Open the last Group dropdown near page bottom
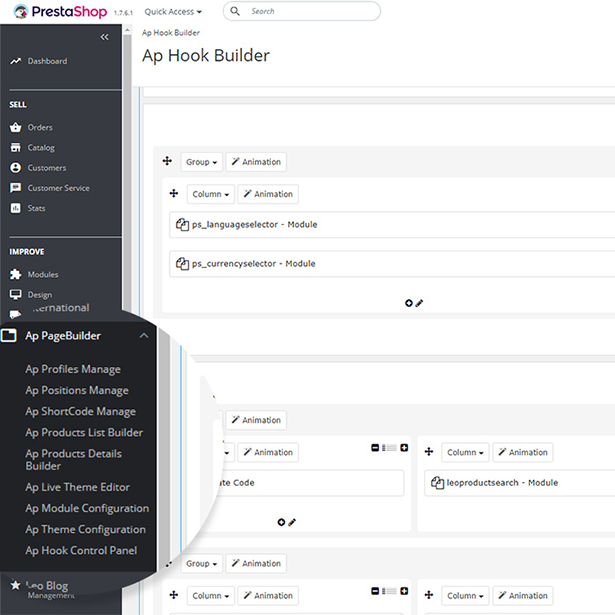This screenshot has height=615, width=615. click(201, 564)
